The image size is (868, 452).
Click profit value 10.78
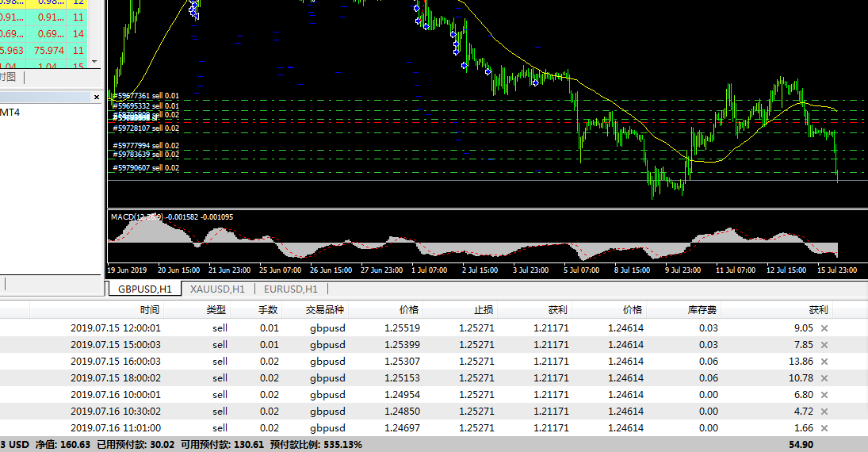(801, 377)
